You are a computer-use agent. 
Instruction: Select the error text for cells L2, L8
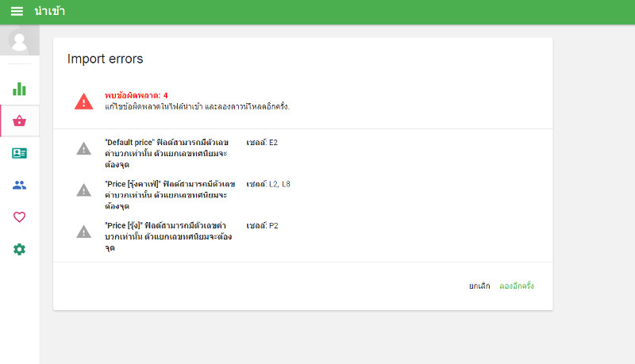tap(170, 195)
